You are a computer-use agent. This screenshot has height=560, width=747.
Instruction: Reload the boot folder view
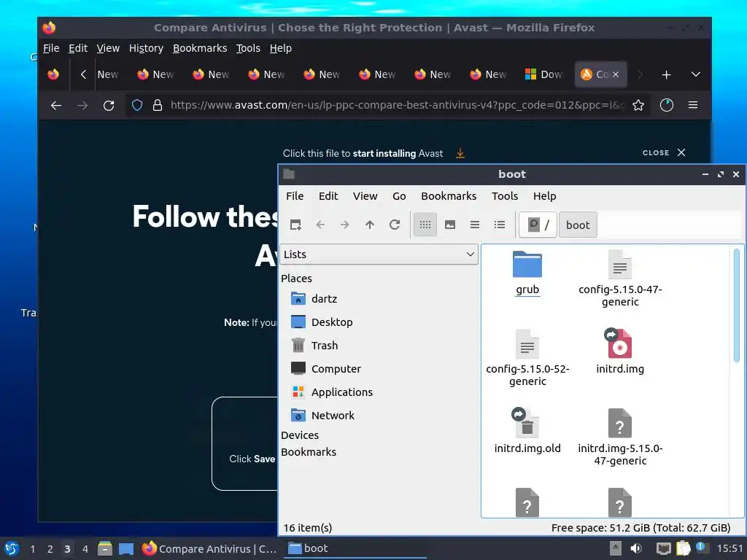(395, 225)
